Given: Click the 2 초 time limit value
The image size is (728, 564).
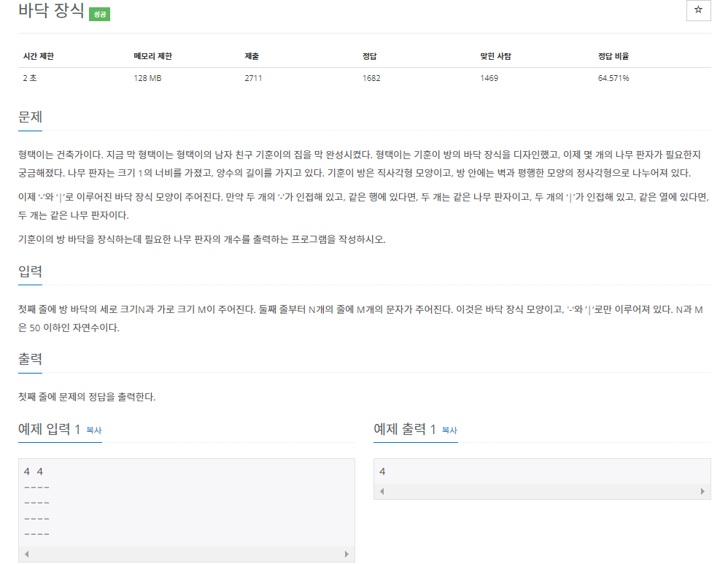Looking at the screenshot, I should 30,78.
